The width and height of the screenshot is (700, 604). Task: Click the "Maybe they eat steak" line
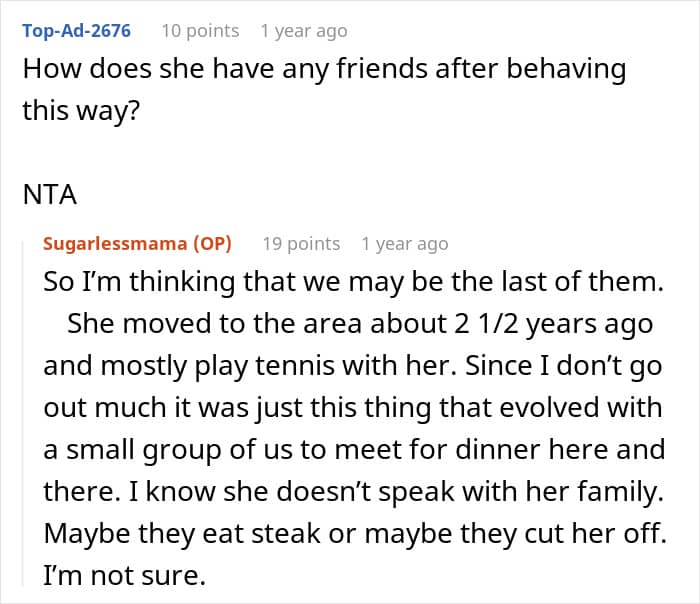click(x=354, y=531)
